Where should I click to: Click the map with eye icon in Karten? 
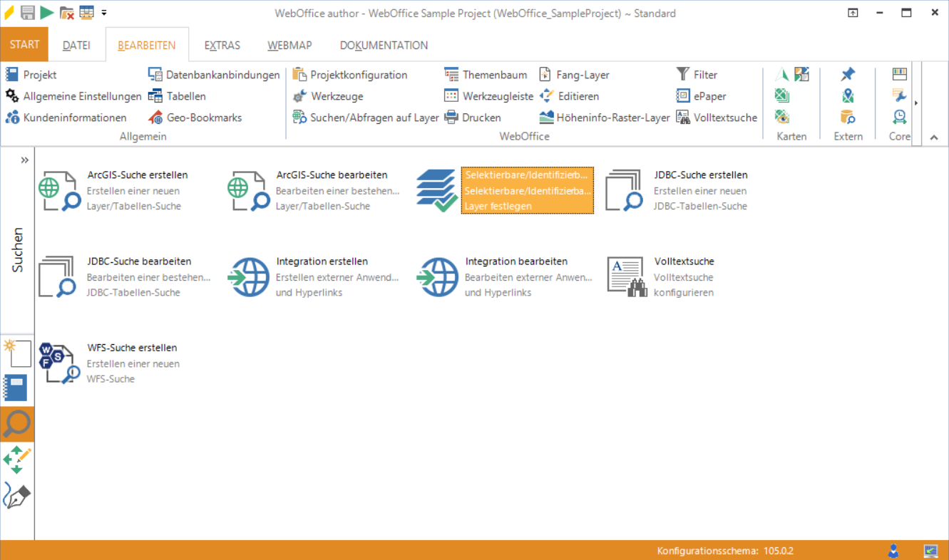pos(782,117)
